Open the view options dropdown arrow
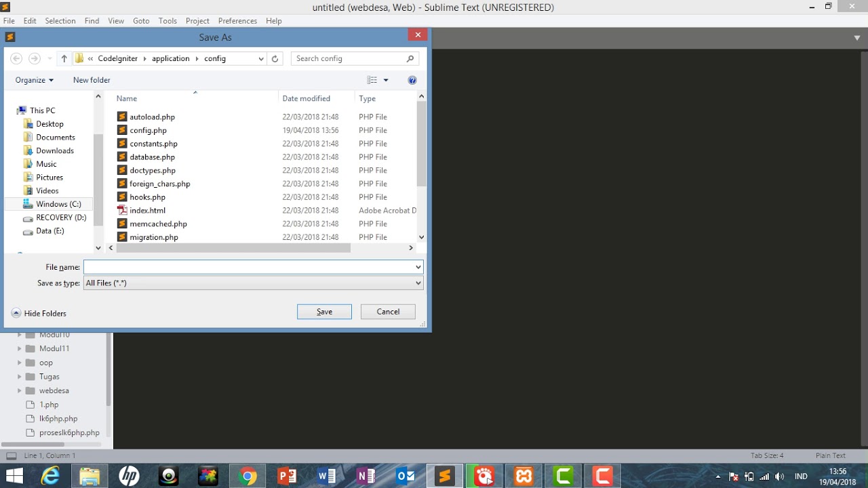Screen dimensions: 868x488 [x=386, y=80]
